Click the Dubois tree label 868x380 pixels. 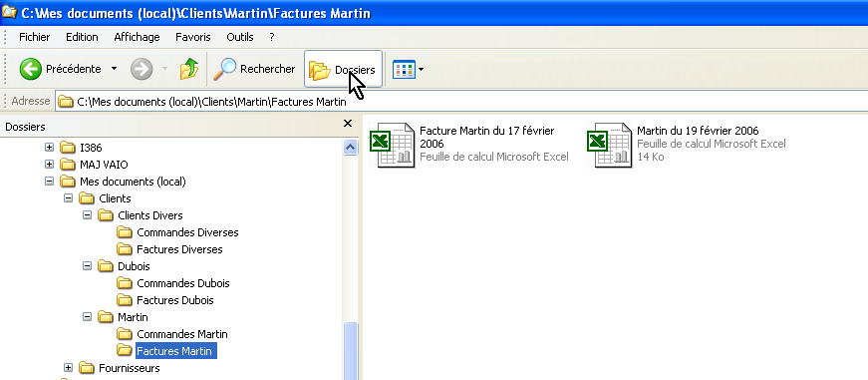(134, 266)
